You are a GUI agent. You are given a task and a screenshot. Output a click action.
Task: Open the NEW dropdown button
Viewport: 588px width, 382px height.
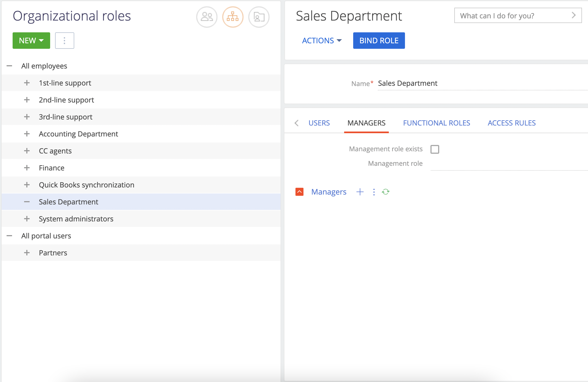pyautogui.click(x=31, y=41)
